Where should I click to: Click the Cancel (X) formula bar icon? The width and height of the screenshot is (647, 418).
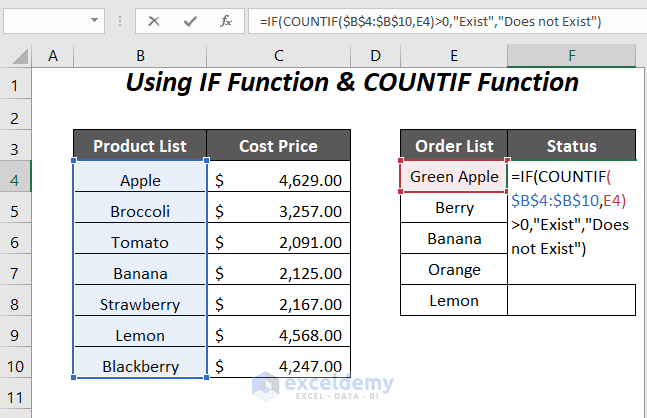click(x=154, y=20)
